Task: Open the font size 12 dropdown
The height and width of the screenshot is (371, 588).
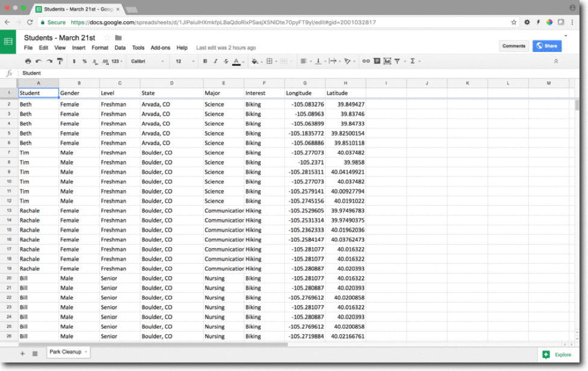Action: point(185,61)
